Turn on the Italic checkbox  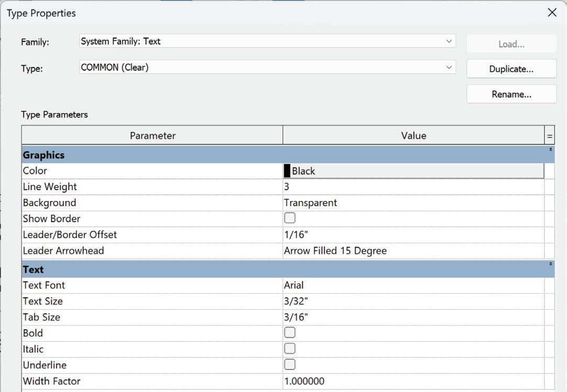[290, 349]
